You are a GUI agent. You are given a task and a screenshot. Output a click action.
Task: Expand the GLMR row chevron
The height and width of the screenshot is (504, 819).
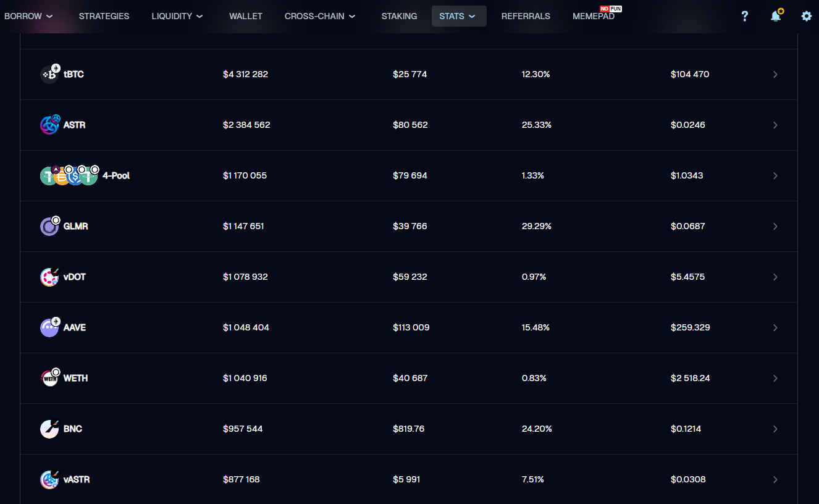775,226
